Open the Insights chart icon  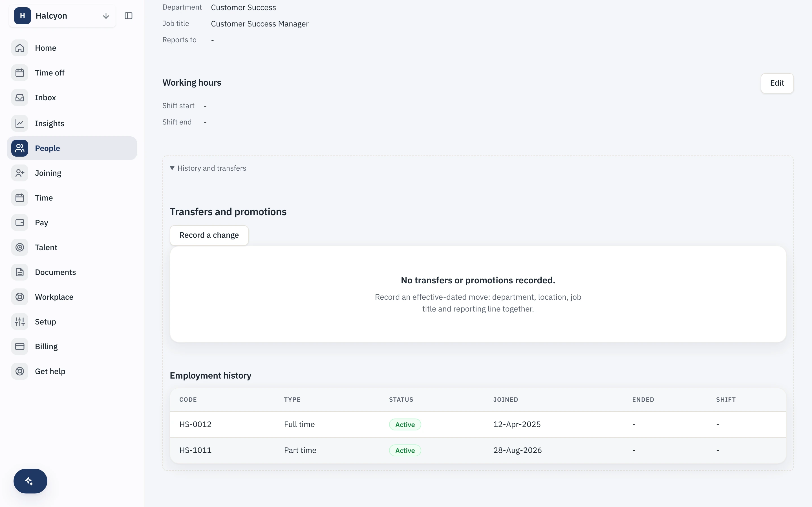(20, 123)
